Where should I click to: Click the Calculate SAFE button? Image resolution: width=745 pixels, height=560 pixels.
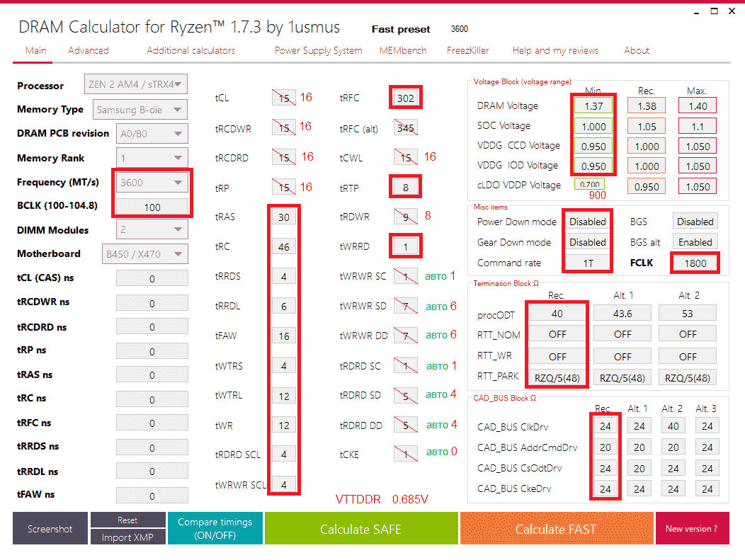pos(361,528)
